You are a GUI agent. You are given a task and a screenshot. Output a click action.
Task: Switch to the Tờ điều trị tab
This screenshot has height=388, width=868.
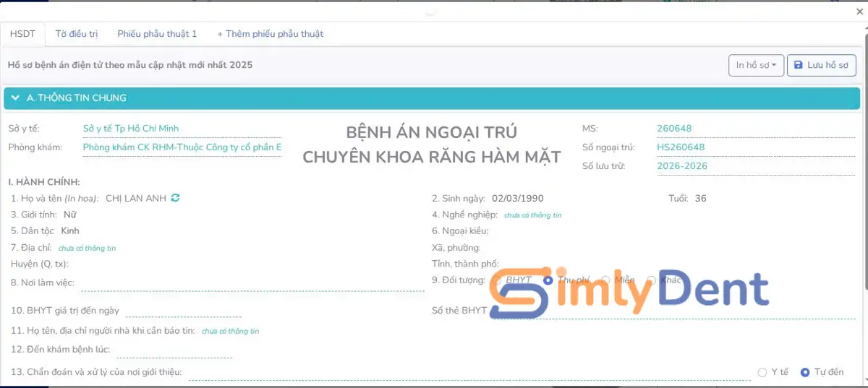[77, 34]
